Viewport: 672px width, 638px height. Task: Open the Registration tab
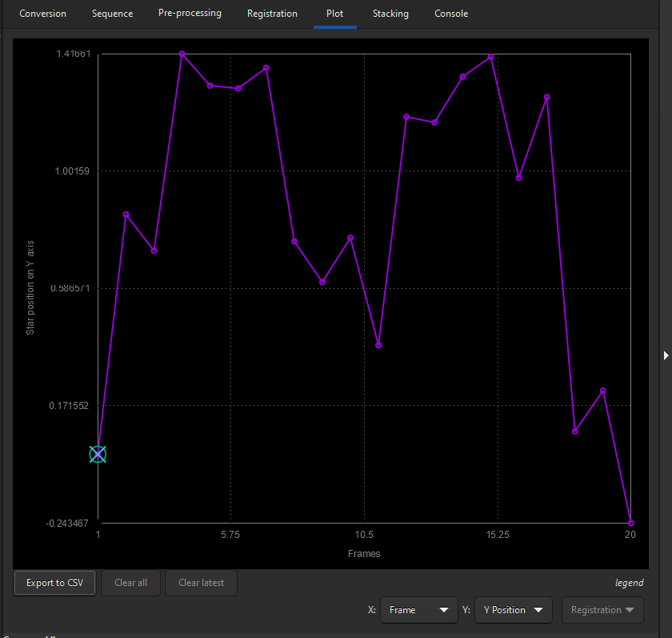pyautogui.click(x=272, y=14)
